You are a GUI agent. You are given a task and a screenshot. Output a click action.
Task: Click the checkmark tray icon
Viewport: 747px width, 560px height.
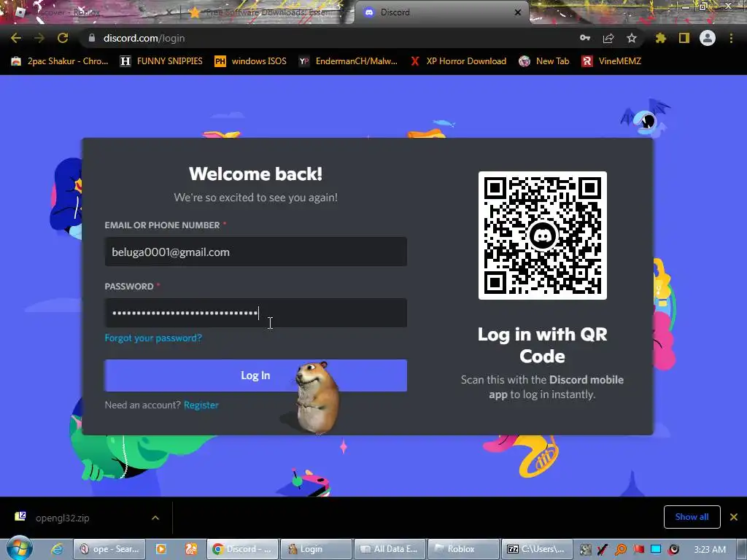602,550
